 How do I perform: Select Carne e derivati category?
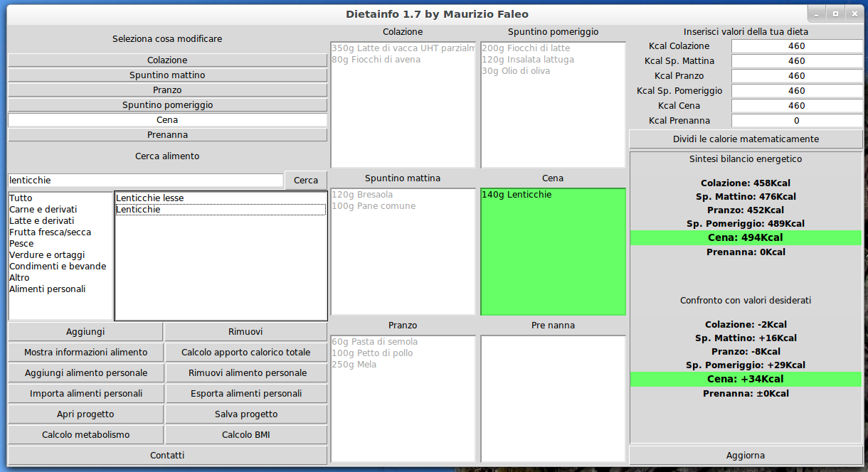[43, 210]
